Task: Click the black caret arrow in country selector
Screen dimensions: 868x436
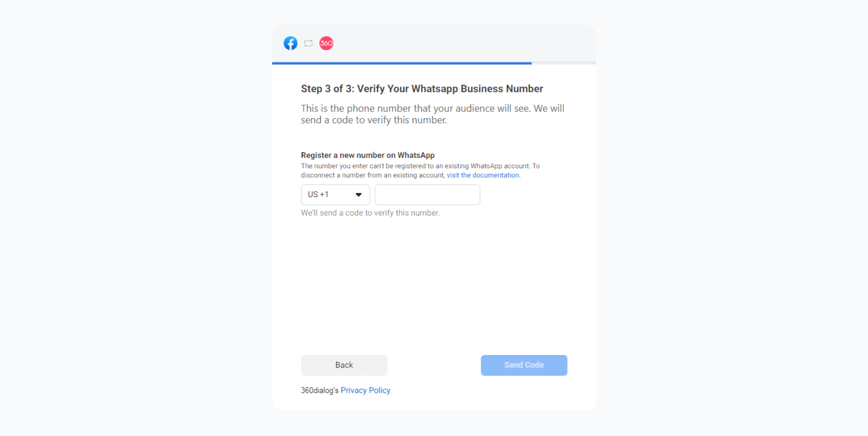Action: [x=358, y=195]
